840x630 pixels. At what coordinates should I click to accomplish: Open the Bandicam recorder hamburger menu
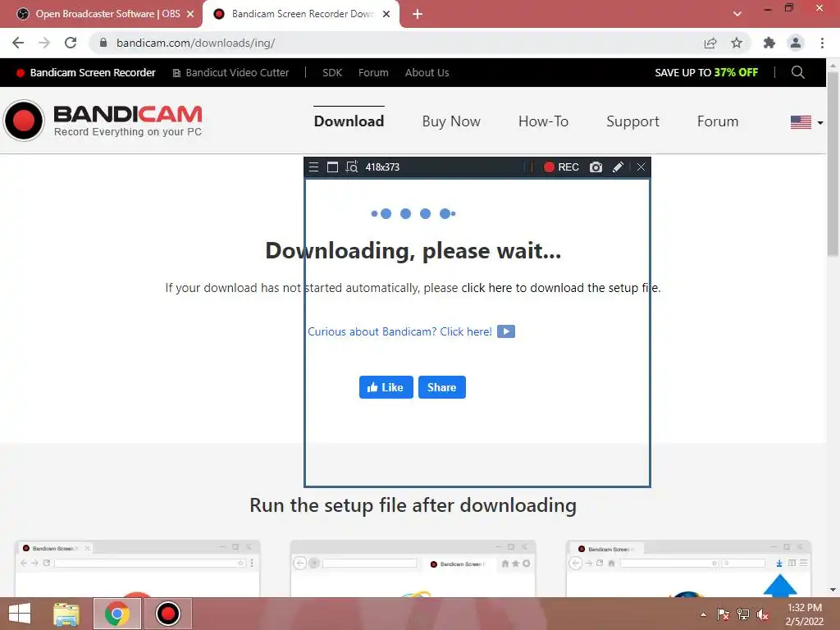(x=313, y=167)
